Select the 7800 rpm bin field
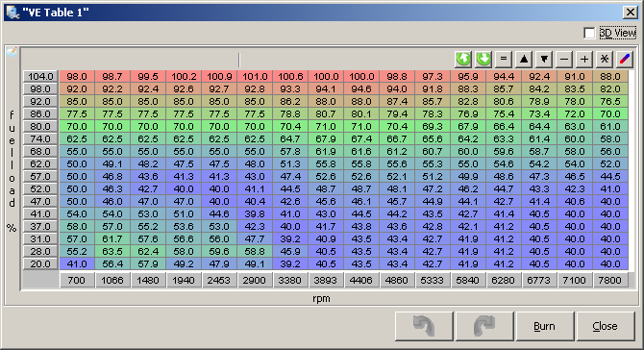Screen dimensions: 644x350 click(610, 280)
